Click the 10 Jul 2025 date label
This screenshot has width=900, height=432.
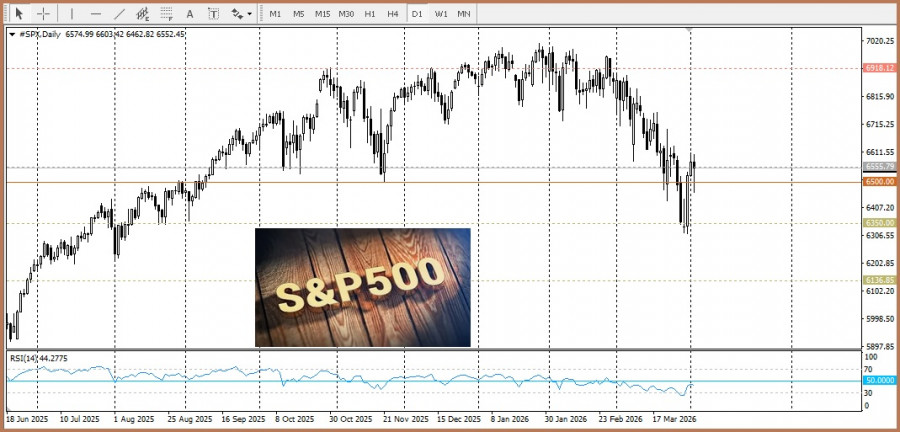pyautogui.click(x=79, y=419)
